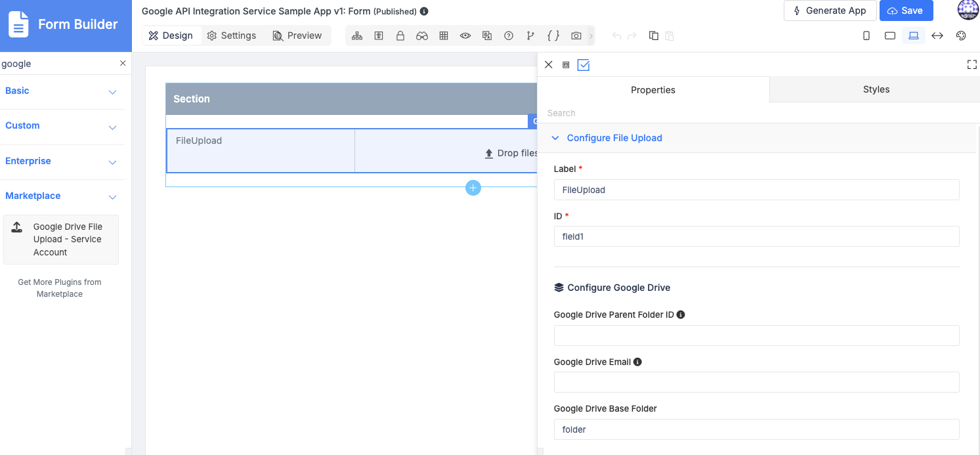The height and width of the screenshot is (455, 980).
Task: Click the camera screenshot icon
Action: [576, 36]
